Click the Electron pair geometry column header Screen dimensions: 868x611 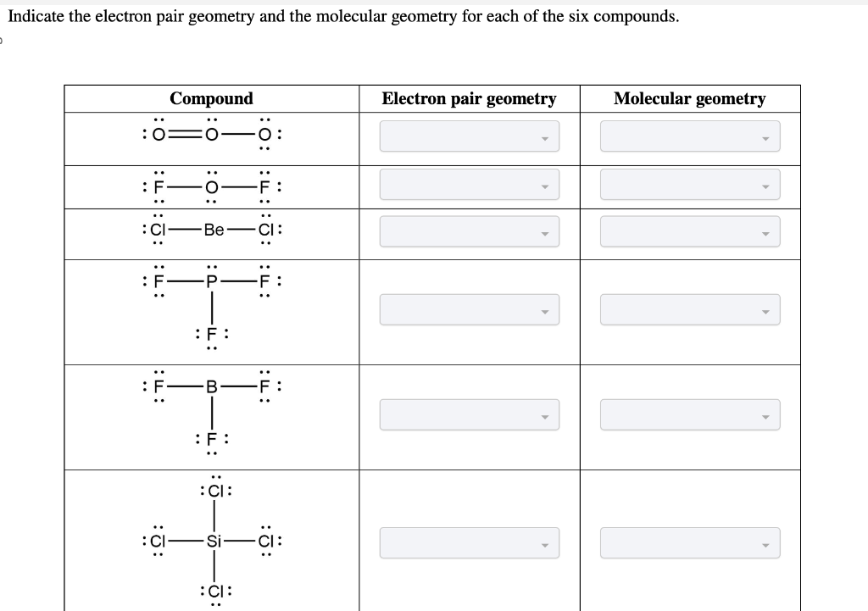pyautogui.click(x=470, y=99)
